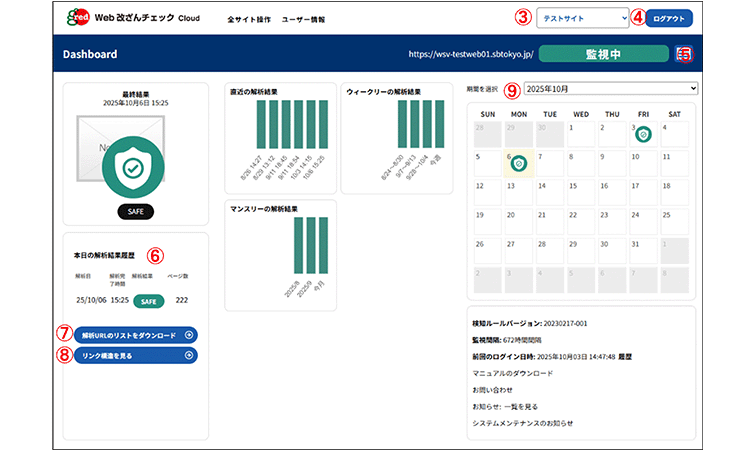The image size is (750, 450).
Task: Click the ログアウト button
Action: (669, 18)
